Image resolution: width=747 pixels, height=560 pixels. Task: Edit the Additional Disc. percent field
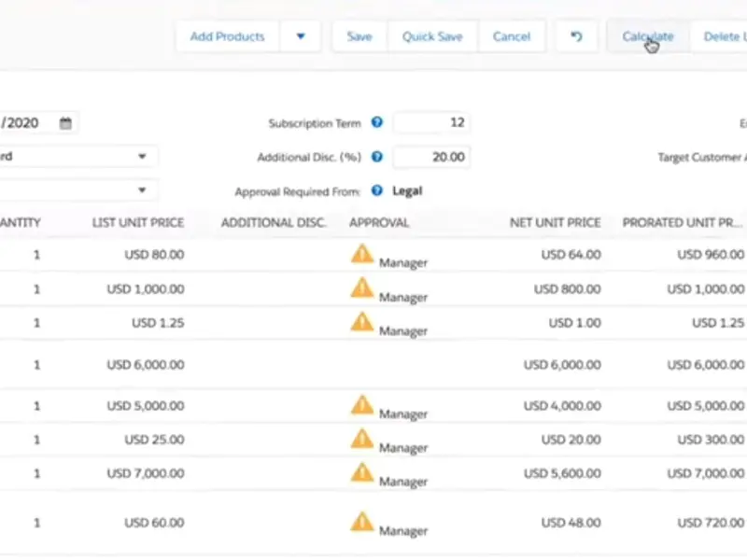tap(431, 158)
